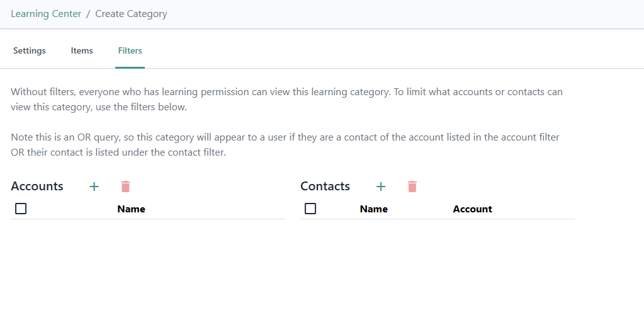The height and width of the screenshot is (322, 644).
Task: Click the slash separator in the breadcrumb
Action: pos(88,14)
